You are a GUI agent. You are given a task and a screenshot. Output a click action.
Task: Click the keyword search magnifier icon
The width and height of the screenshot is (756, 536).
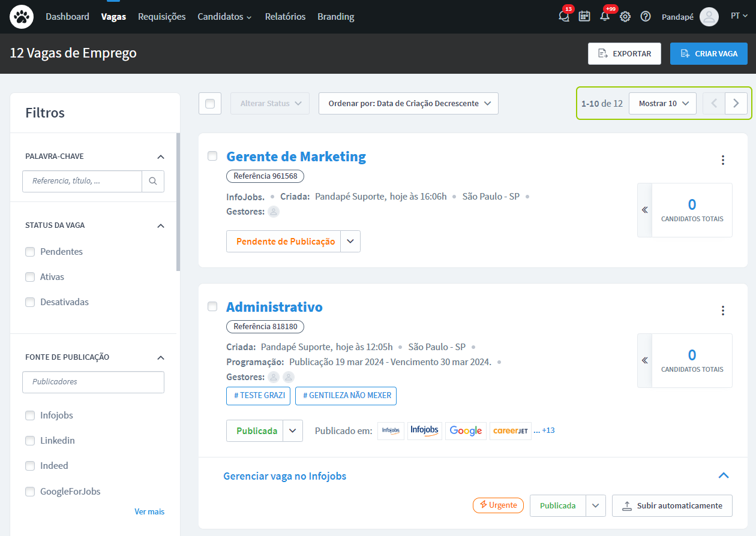click(x=153, y=181)
